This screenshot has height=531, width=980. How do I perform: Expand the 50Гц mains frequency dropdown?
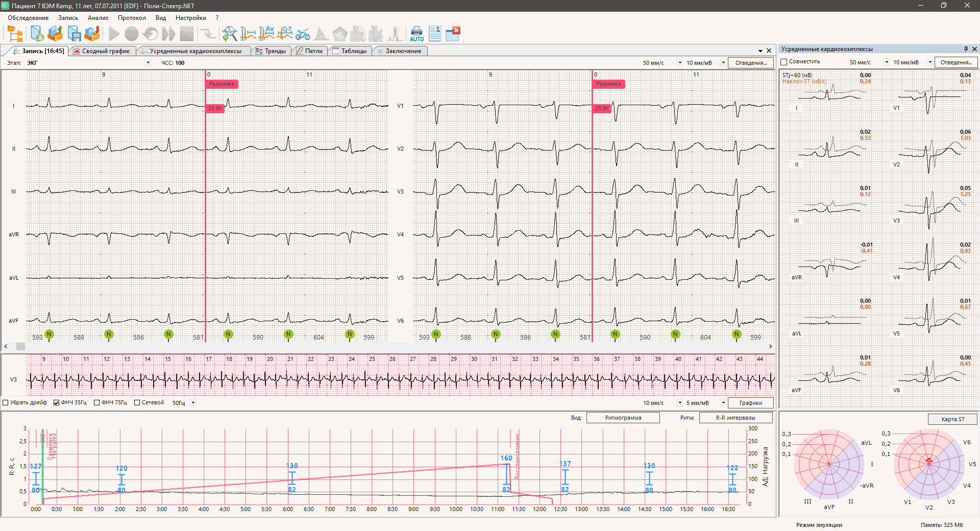tap(193, 403)
